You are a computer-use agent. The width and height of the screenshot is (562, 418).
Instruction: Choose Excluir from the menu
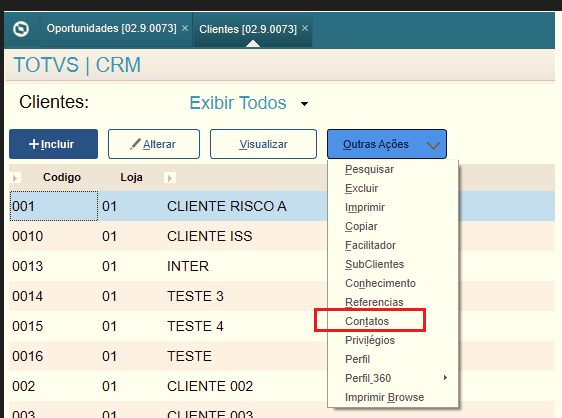pos(361,188)
